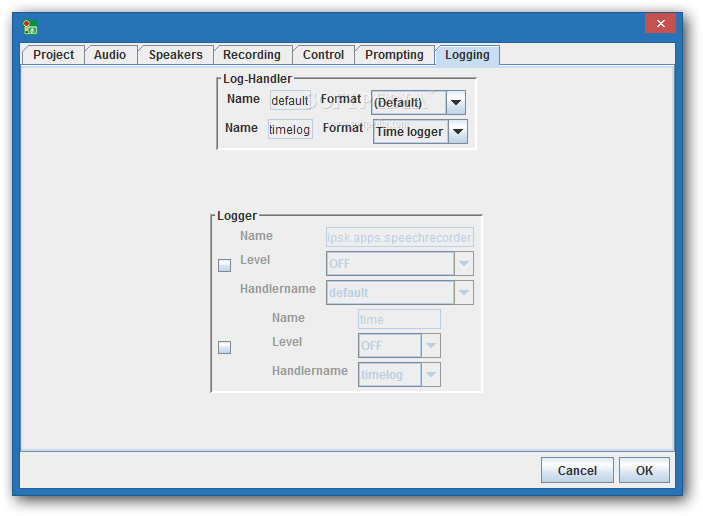Go to the Speakers tab
Screen dimensions: 703x516
[x=176, y=55]
